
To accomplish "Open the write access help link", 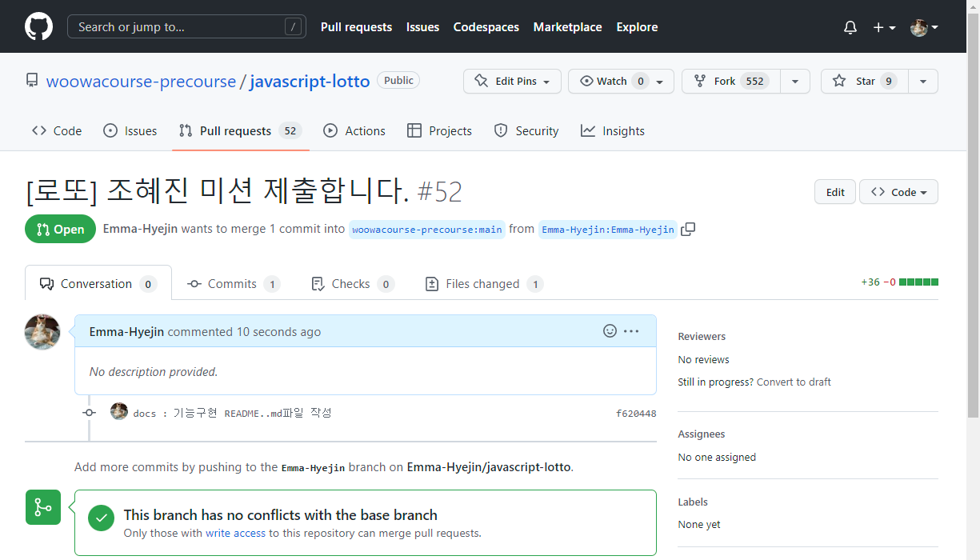I will (x=235, y=533).
